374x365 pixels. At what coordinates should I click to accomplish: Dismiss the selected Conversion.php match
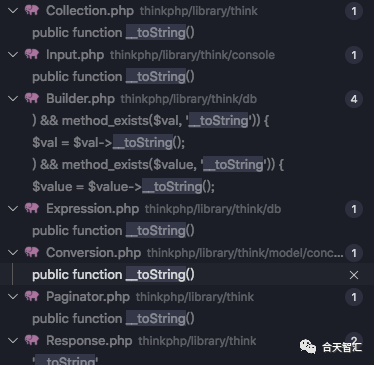pyautogui.click(x=354, y=275)
